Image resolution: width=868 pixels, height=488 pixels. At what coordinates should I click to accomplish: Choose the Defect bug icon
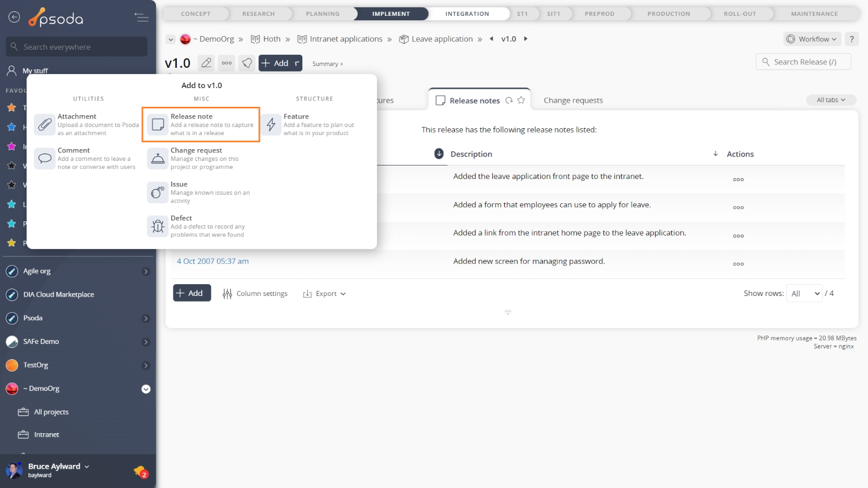pyautogui.click(x=158, y=226)
